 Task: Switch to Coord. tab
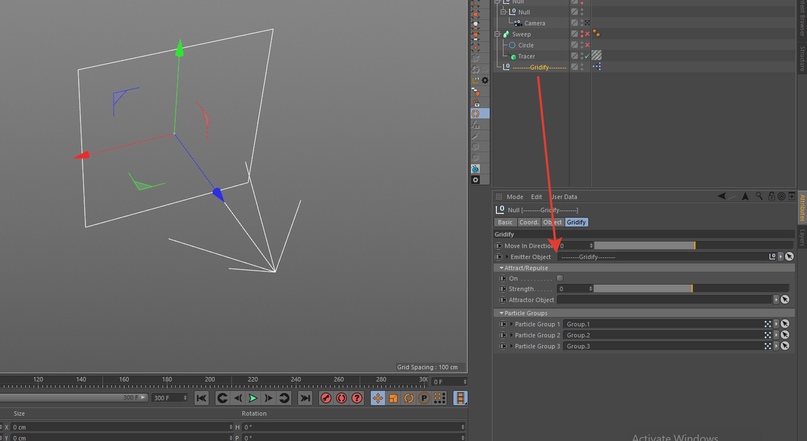coord(529,222)
